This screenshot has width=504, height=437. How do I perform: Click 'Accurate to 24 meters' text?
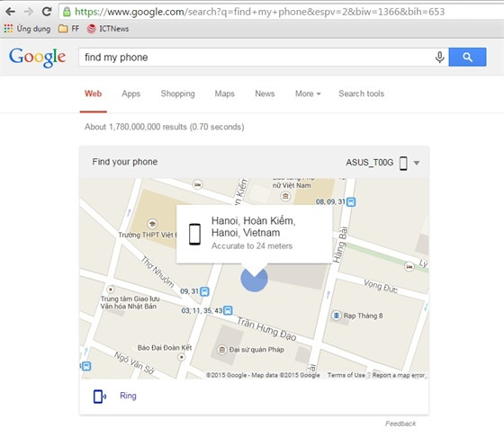click(252, 246)
